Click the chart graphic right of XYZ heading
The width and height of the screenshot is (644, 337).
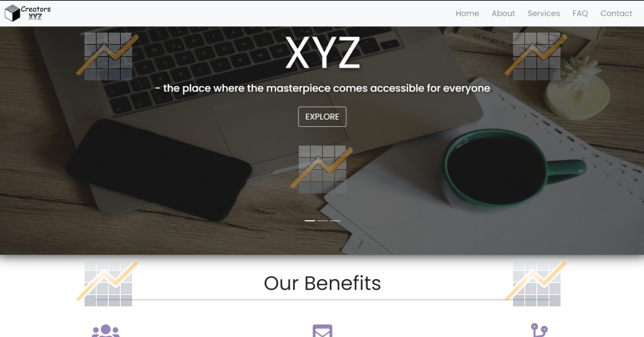536,56
